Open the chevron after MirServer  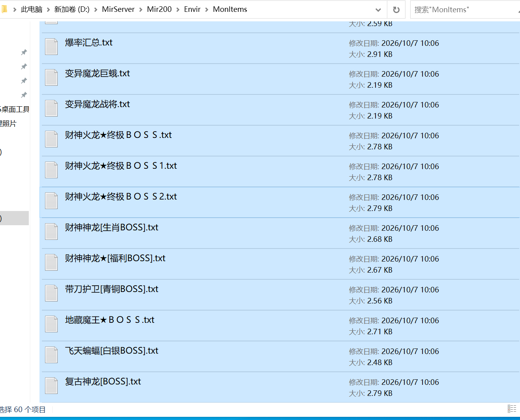[x=141, y=9]
